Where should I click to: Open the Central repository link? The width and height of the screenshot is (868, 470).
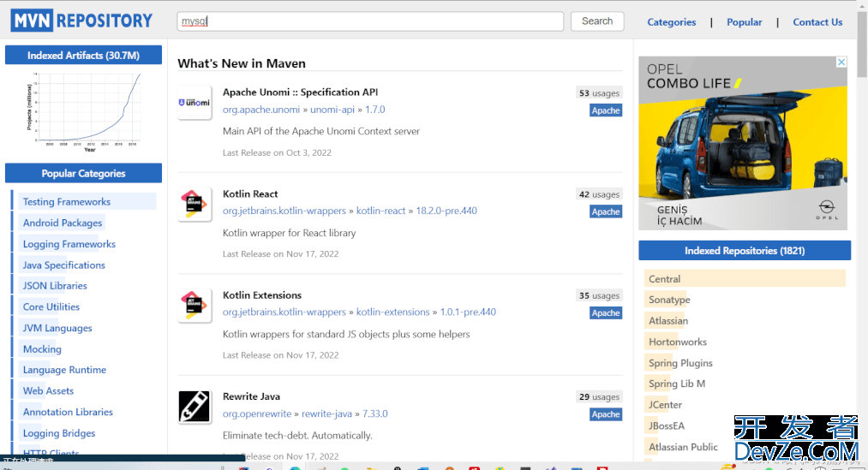(x=664, y=279)
